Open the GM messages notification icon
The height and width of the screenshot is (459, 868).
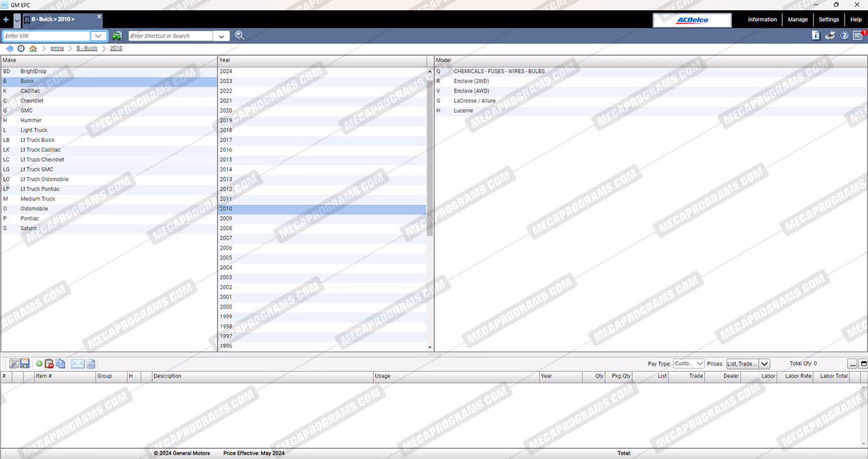point(858,36)
